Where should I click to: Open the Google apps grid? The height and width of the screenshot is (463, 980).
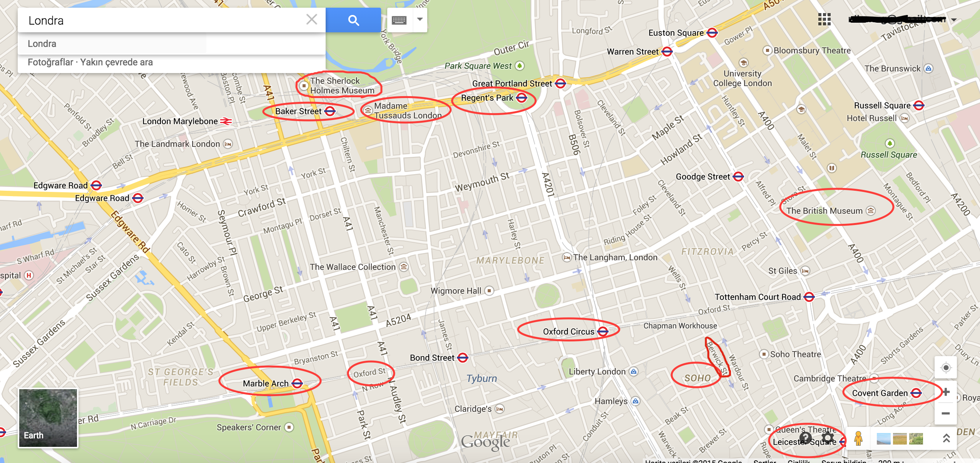[824, 19]
